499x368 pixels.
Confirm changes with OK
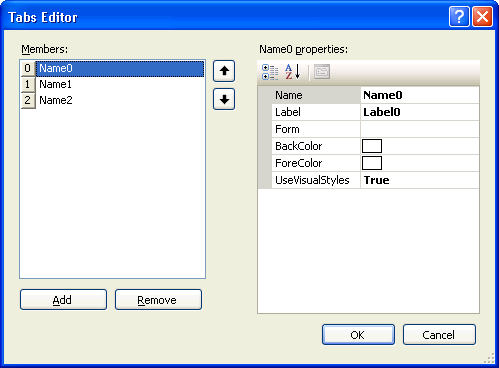coord(358,335)
